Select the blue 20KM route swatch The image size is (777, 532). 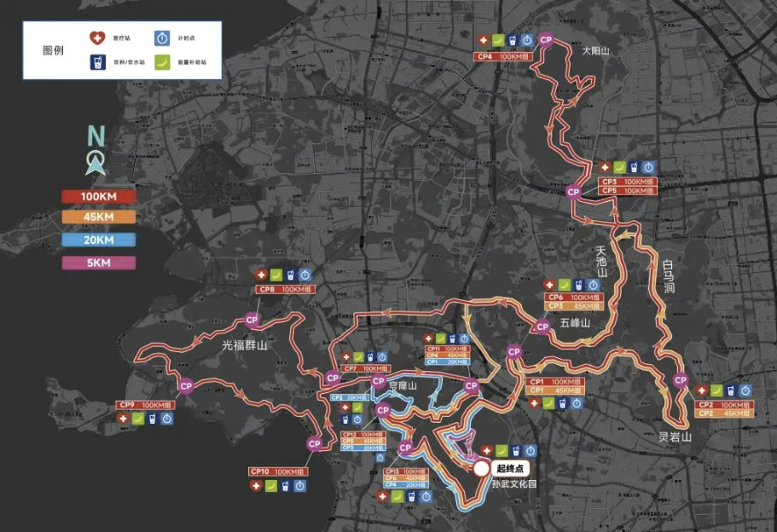(99, 240)
